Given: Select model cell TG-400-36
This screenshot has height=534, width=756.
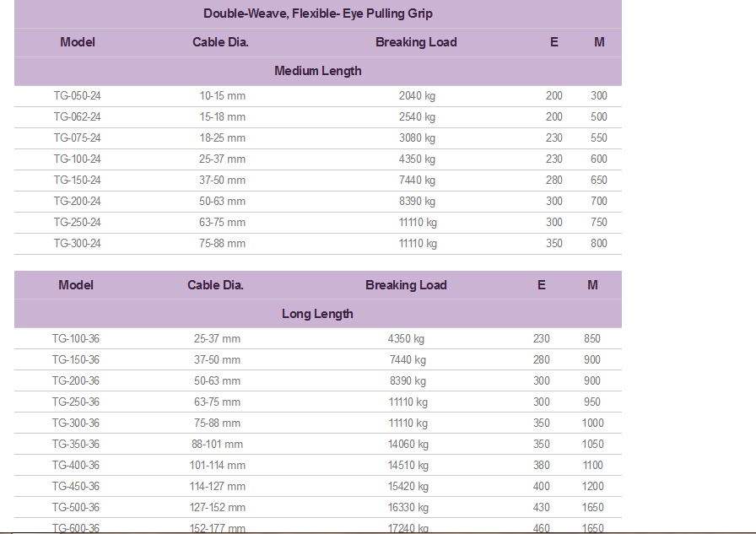Looking at the screenshot, I should click(x=76, y=466).
